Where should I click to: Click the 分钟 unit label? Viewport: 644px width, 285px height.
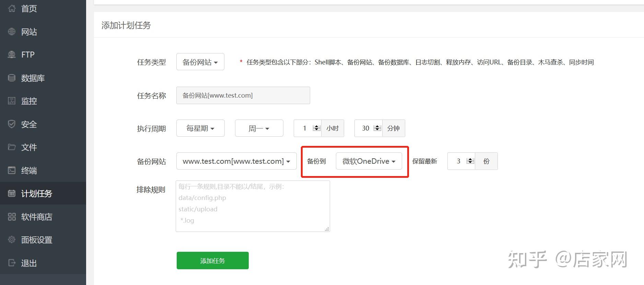(x=394, y=128)
